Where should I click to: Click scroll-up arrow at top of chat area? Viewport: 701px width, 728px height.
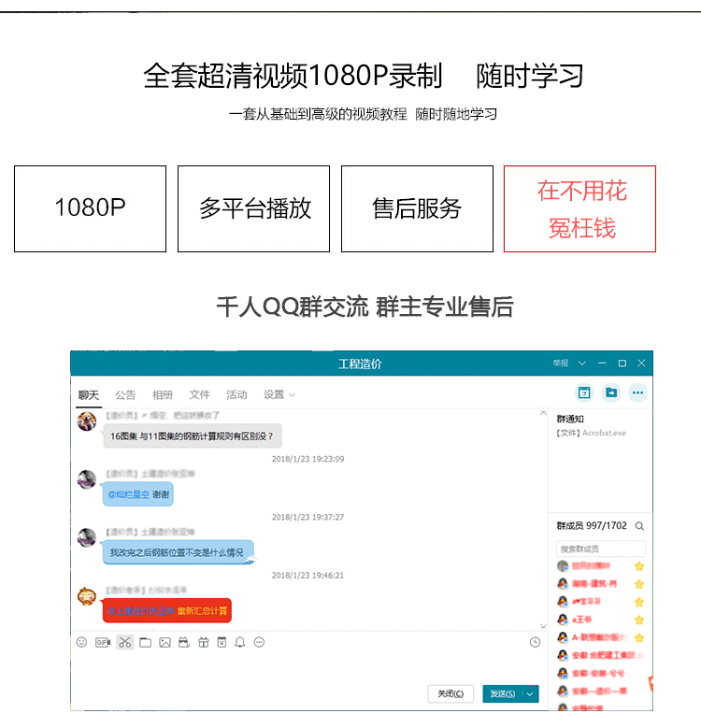[543, 413]
